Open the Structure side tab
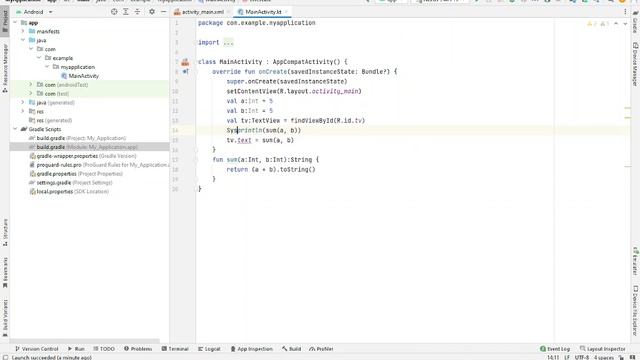This screenshot has width=640, height=360. click(5, 233)
